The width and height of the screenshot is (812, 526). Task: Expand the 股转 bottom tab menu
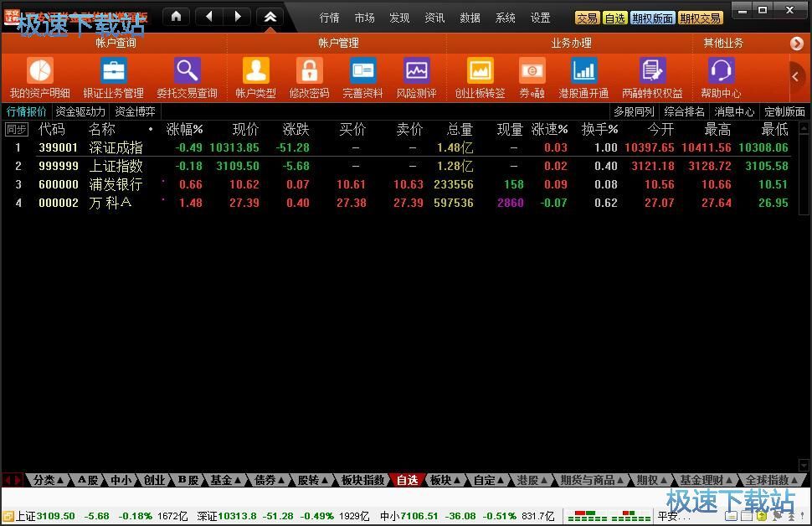(x=313, y=481)
